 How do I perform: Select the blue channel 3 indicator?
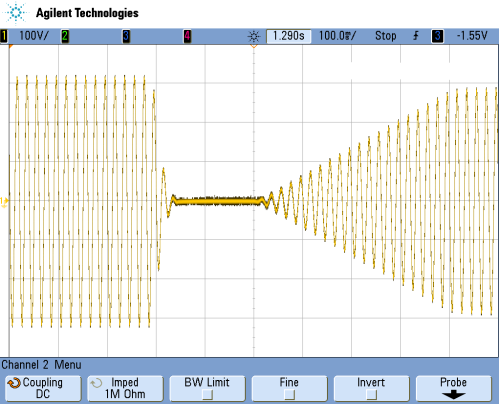(x=126, y=36)
